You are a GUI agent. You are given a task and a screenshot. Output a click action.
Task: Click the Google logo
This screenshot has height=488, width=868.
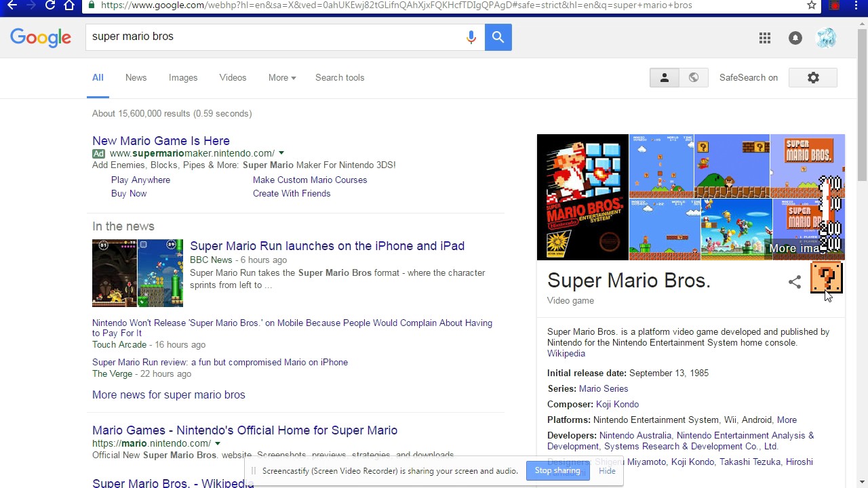tap(41, 38)
